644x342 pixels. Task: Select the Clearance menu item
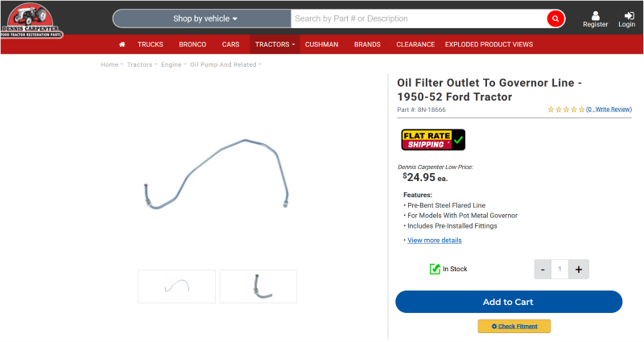click(x=415, y=44)
